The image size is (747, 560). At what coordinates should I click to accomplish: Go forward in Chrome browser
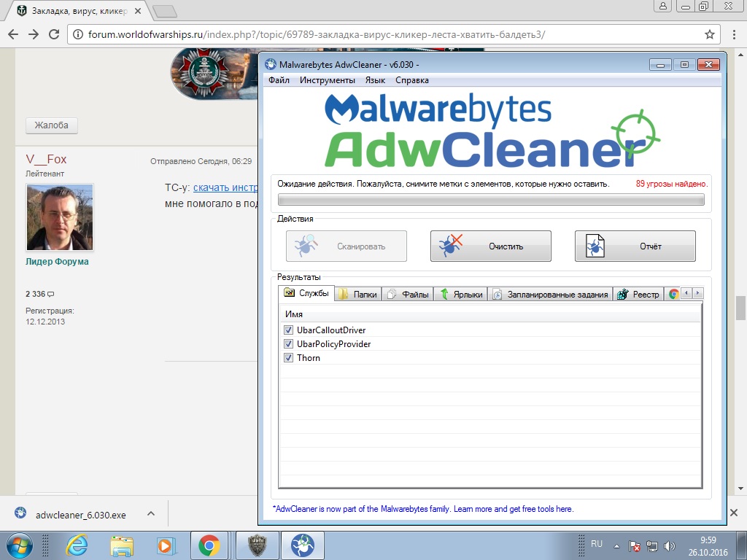(x=34, y=34)
